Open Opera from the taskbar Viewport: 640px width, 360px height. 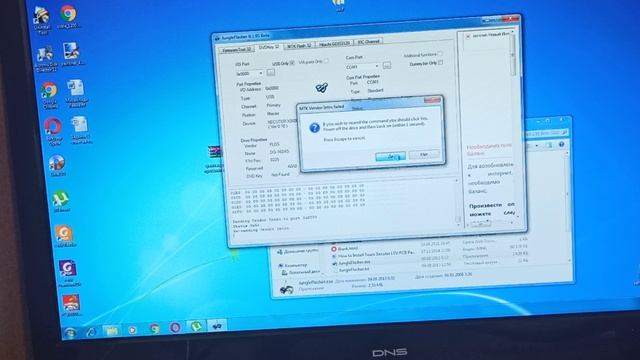click(175, 327)
